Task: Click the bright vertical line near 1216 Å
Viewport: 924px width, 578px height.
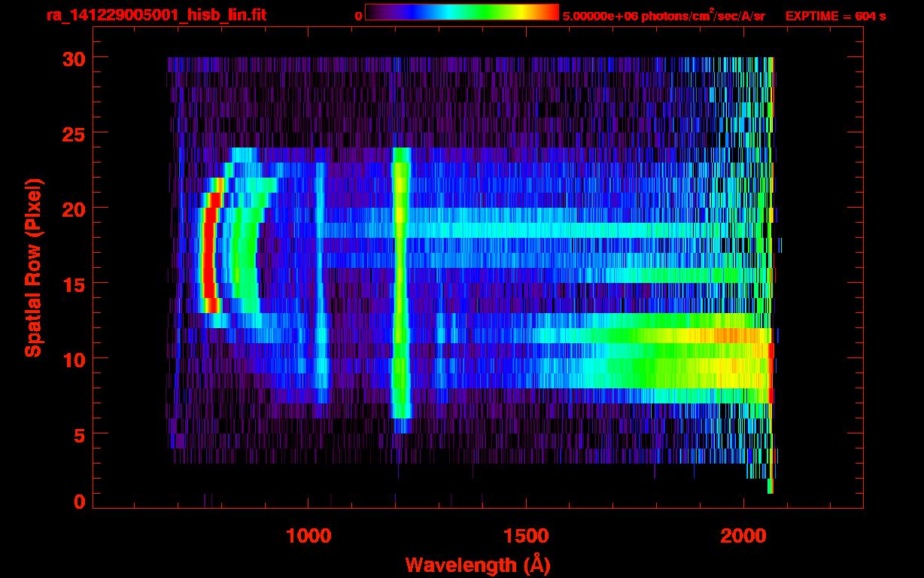Action: click(x=400, y=290)
